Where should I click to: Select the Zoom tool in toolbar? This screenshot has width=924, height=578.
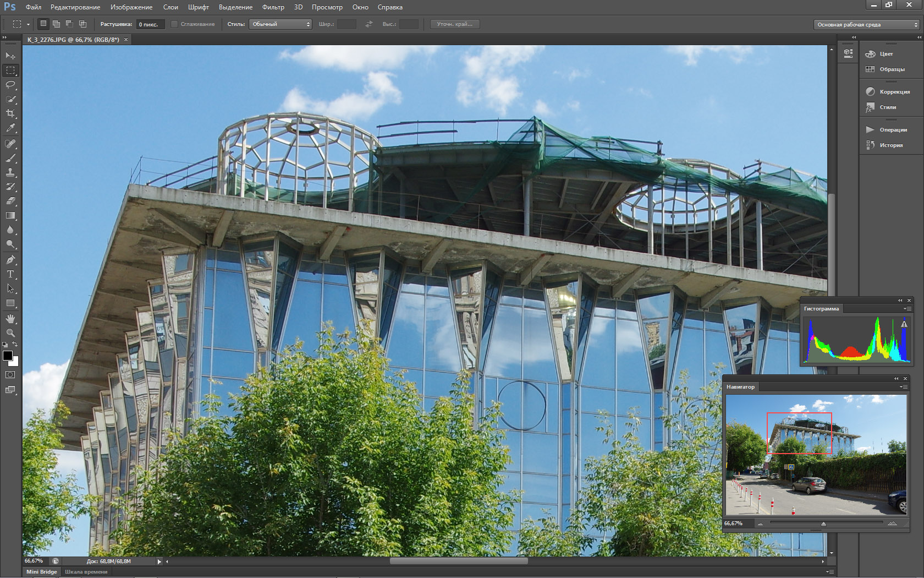[x=10, y=333]
